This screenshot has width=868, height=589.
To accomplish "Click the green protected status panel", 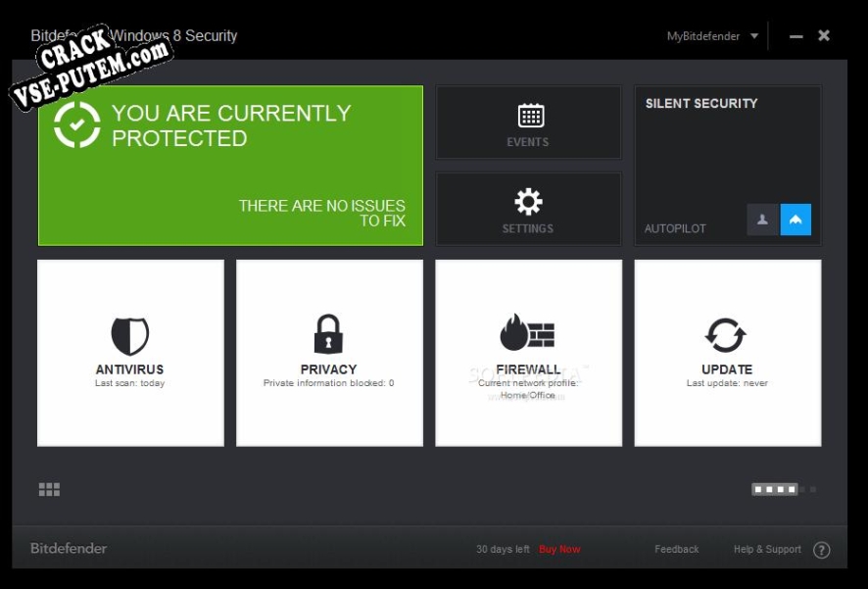I will pyautogui.click(x=230, y=166).
